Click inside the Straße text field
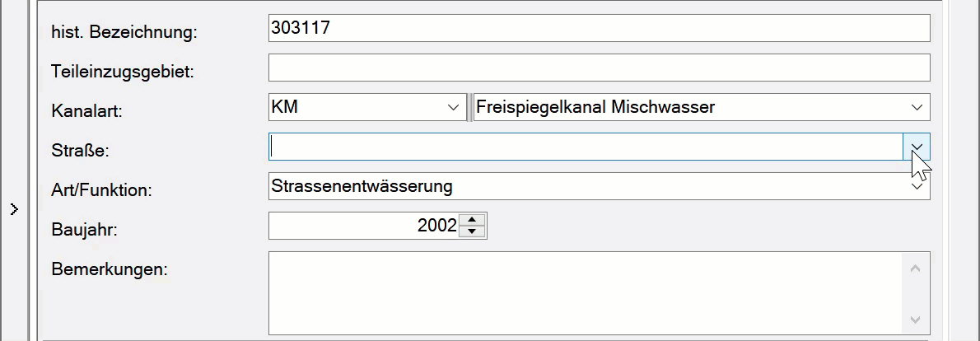Screen dimensions: 980x341 [586, 147]
